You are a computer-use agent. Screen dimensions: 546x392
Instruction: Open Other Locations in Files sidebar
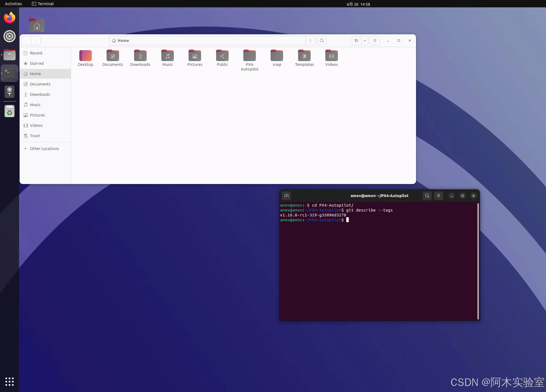click(x=45, y=149)
